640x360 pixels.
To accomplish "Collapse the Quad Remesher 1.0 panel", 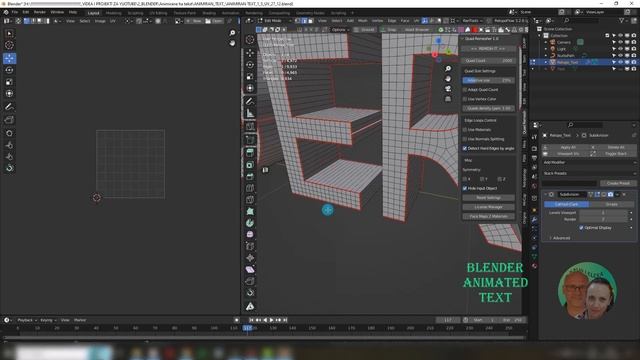I will pos(463,39).
